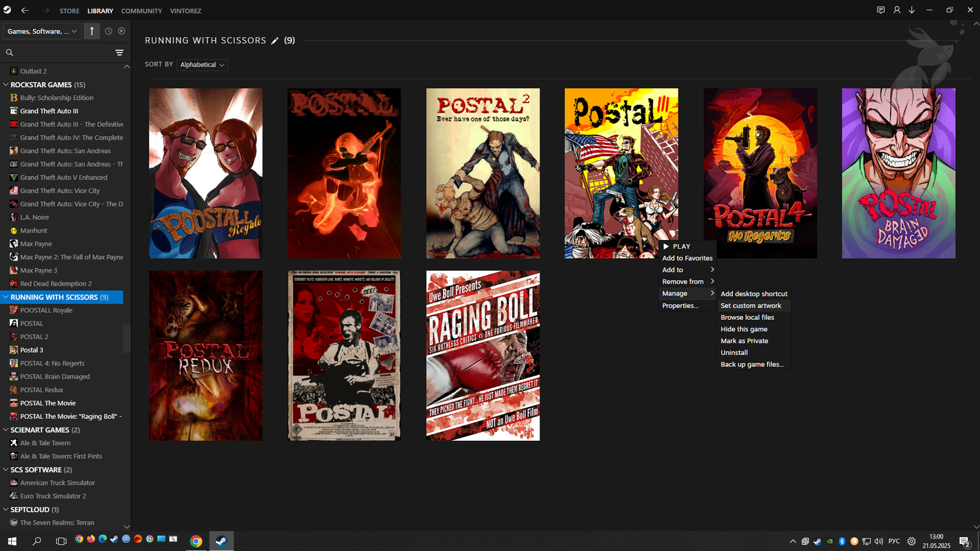The height and width of the screenshot is (551, 980).
Task: Collapse the SCIENART GAMES collection
Action: tap(6, 430)
